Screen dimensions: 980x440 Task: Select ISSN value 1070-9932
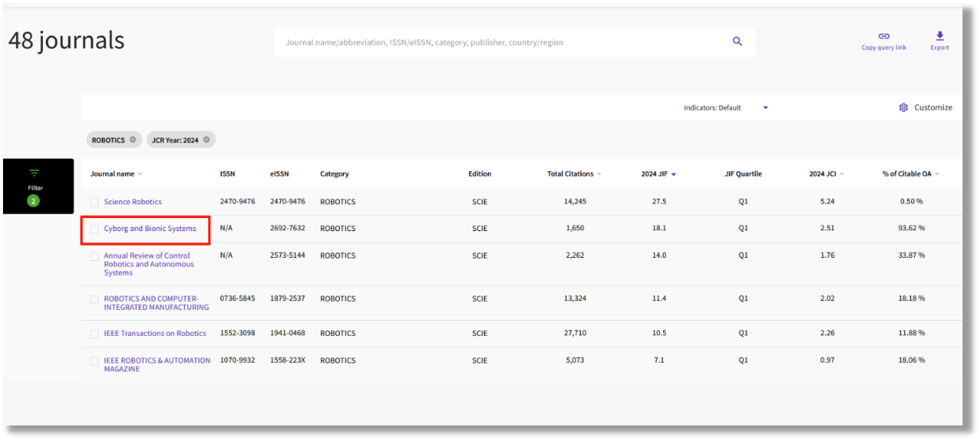point(237,360)
